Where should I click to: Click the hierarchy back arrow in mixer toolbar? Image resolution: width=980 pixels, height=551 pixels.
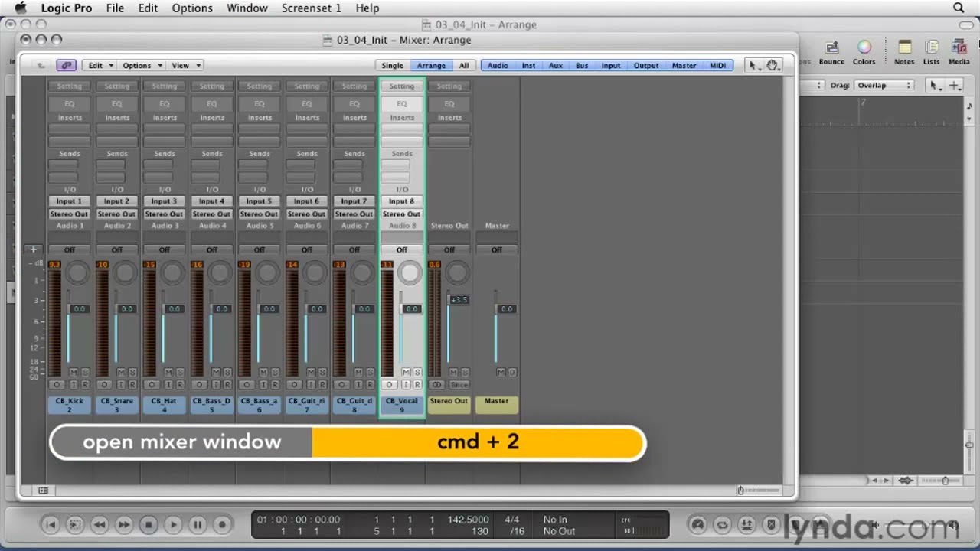tap(41, 66)
